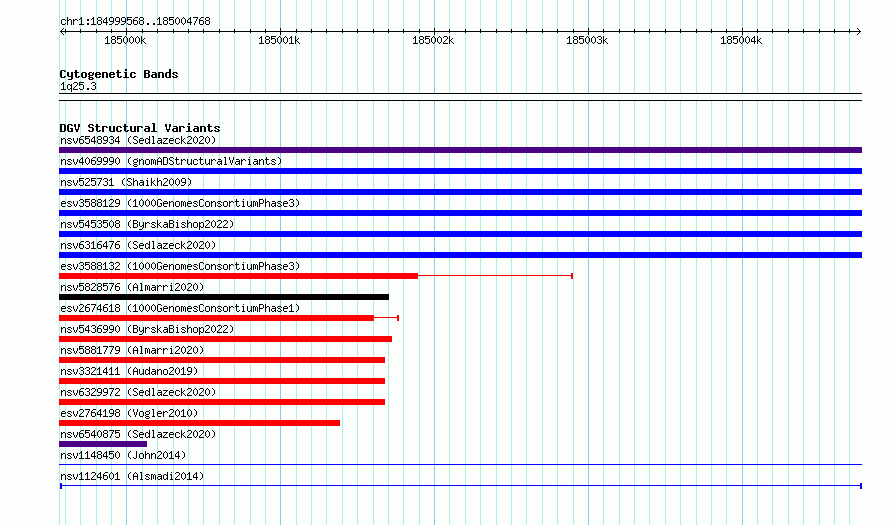The image size is (890, 525).
Task: Click nsv3321411 (Audano2019) label
Action: pyautogui.click(x=129, y=371)
